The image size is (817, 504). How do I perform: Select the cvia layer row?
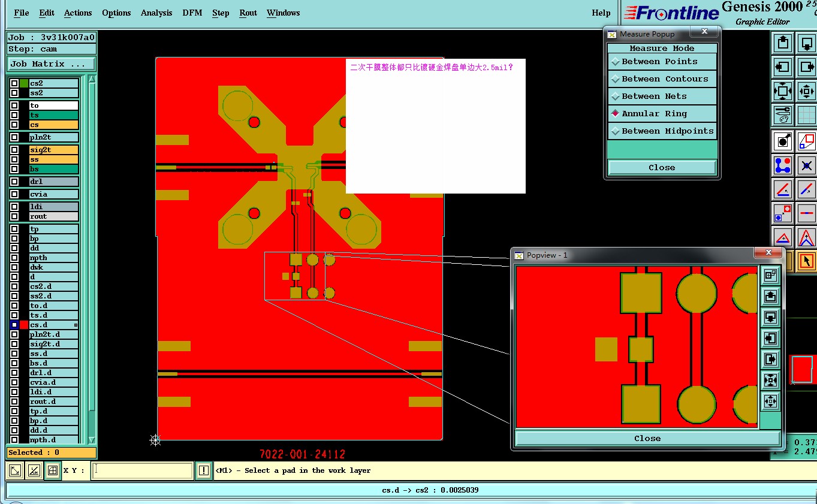pos(54,194)
